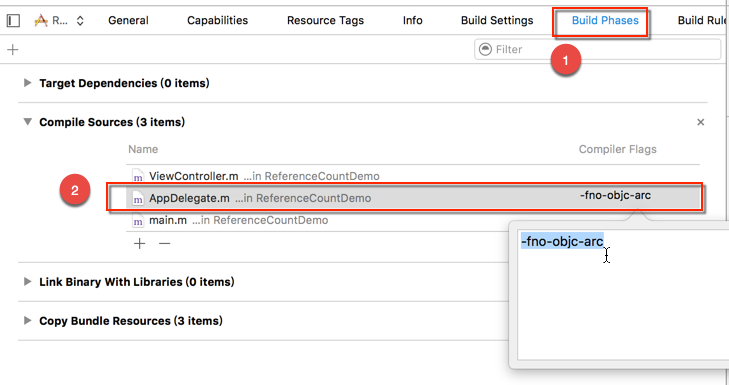Click into the Filter search field
Viewport: 729px width, 385px height.
pos(597,49)
